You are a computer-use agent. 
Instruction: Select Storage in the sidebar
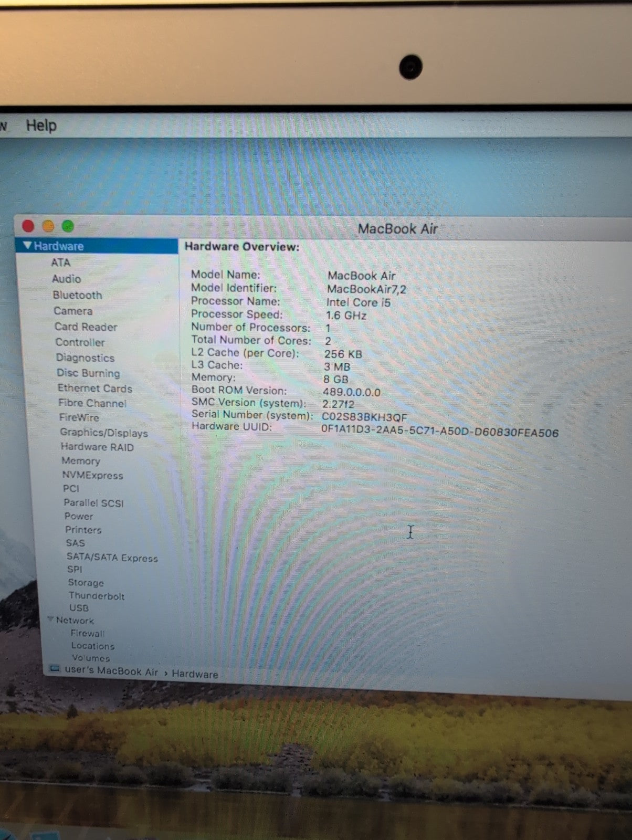click(x=86, y=583)
